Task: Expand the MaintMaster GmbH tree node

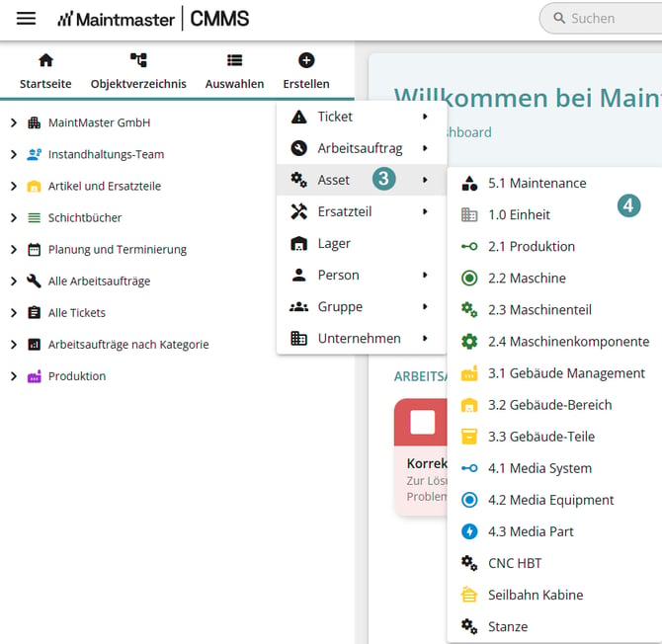Action: [14, 122]
